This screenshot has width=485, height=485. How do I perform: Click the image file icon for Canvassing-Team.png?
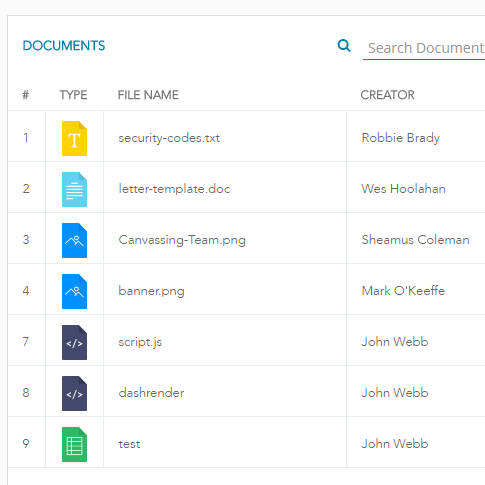(74, 240)
